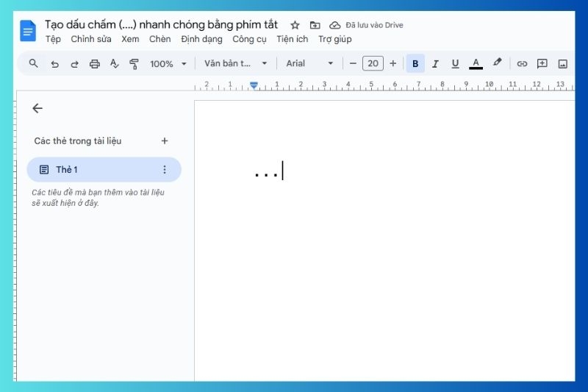
Task: Open the Google Docs home icon
Action: pos(28,31)
